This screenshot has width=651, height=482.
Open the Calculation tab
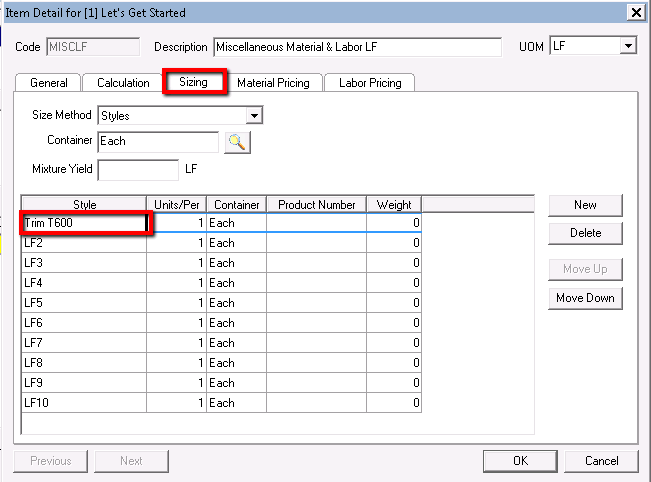click(x=123, y=83)
